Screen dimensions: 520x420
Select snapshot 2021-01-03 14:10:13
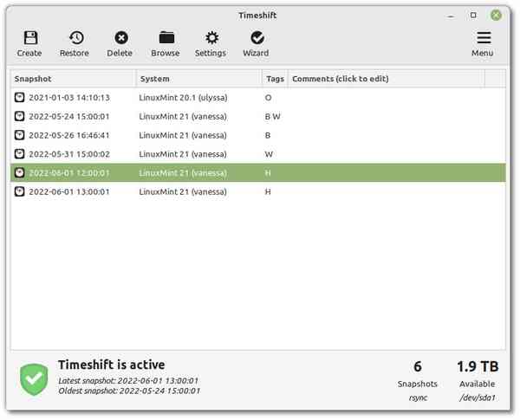coord(258,98)
